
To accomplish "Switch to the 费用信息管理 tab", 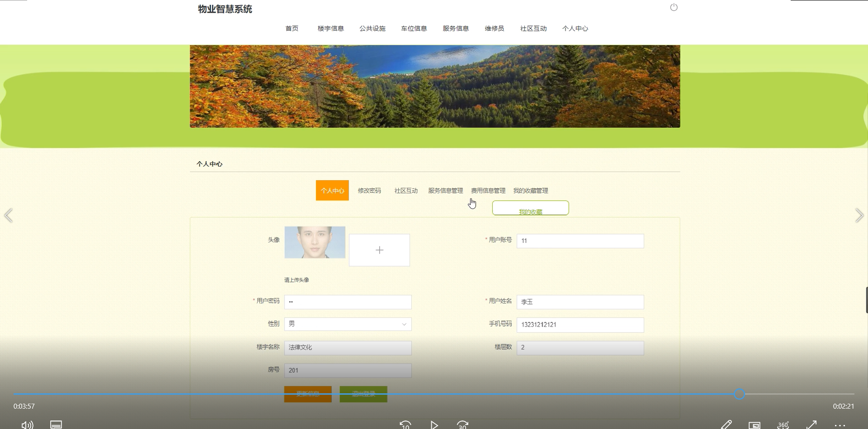I will 488,191.
